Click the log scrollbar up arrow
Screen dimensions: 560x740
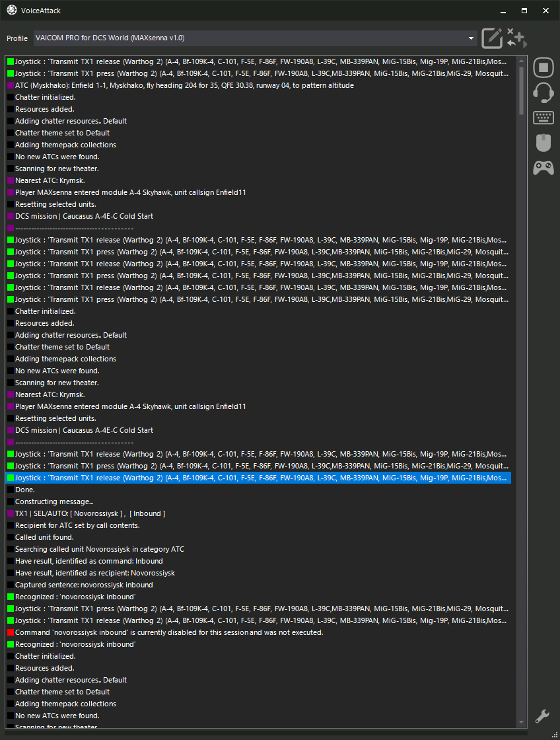(x=521, y=61)
